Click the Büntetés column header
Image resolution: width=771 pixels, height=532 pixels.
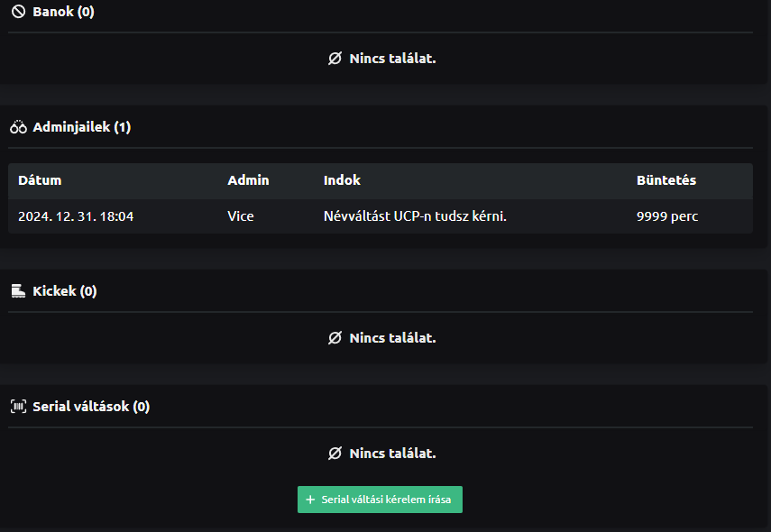coord(665,180)
